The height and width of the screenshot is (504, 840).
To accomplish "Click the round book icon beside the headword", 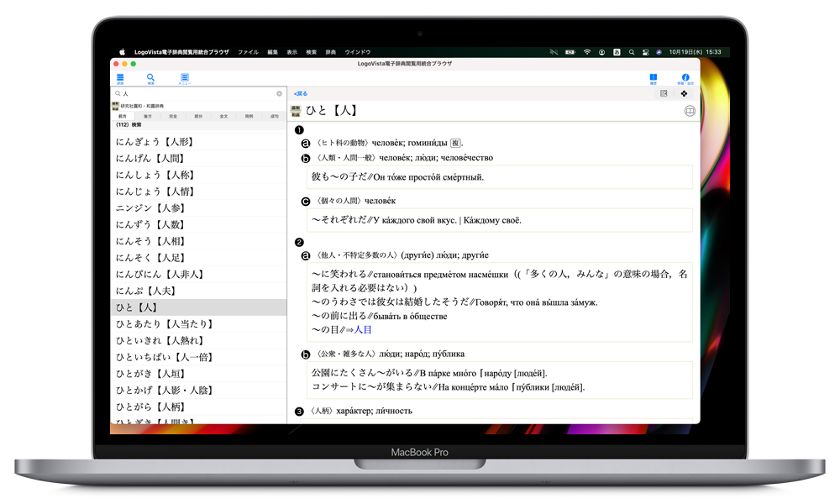I will pos(690,110).
